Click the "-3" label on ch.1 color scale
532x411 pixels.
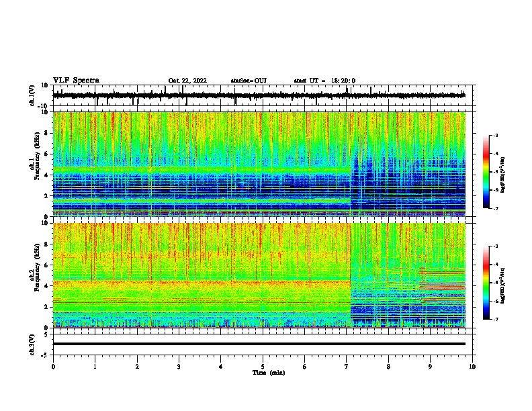coord(495,135)
